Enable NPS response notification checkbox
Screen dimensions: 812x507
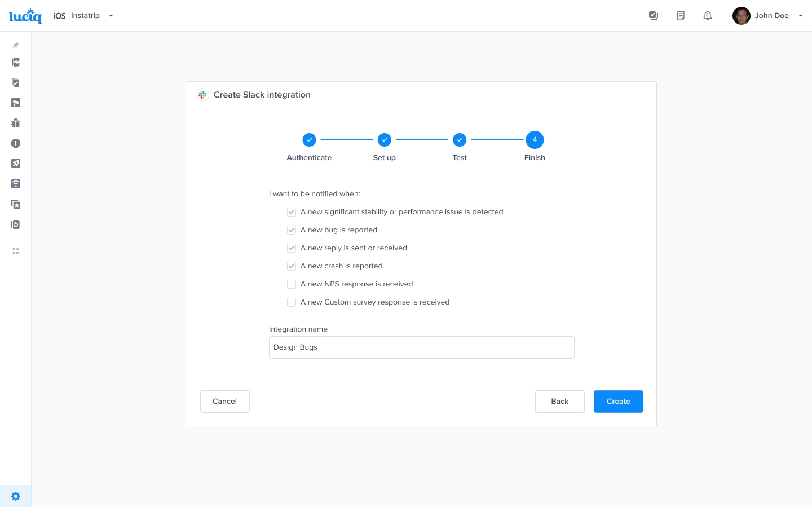click(292, 284)
